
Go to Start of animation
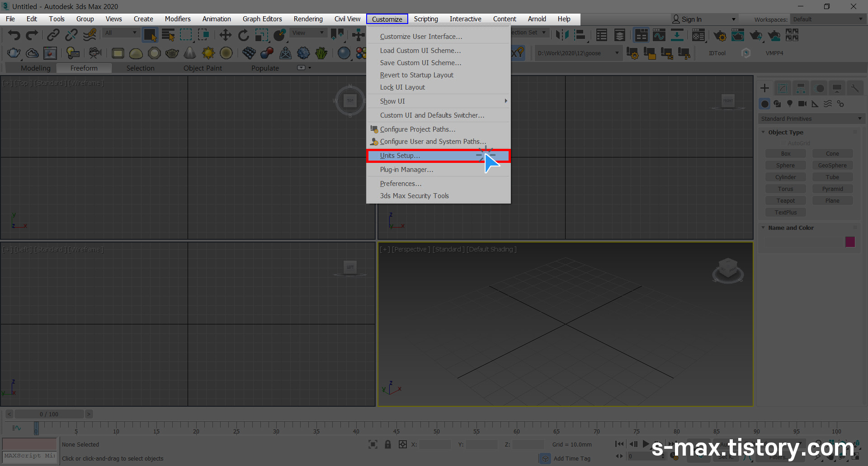619,444
